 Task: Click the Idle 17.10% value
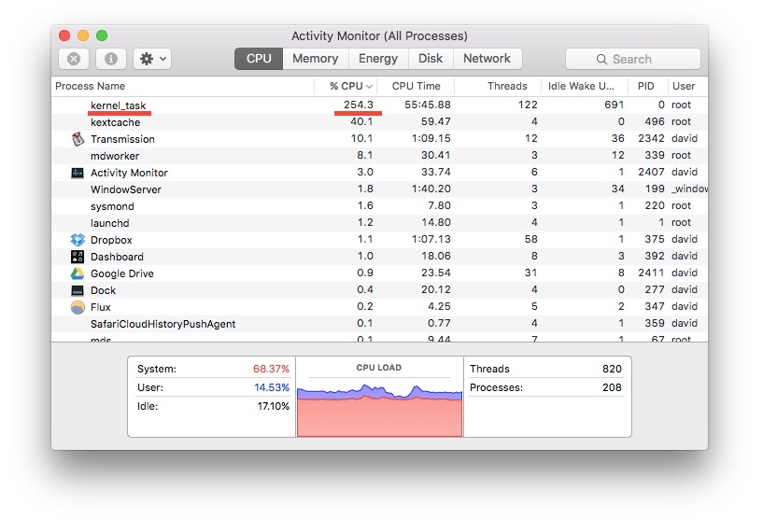(273, 406)
